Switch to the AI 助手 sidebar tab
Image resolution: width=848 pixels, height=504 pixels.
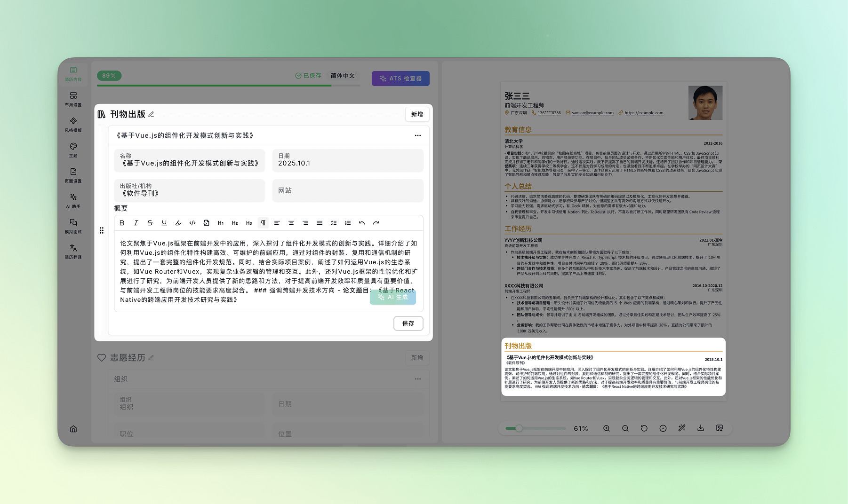click(x=73, y=201)
